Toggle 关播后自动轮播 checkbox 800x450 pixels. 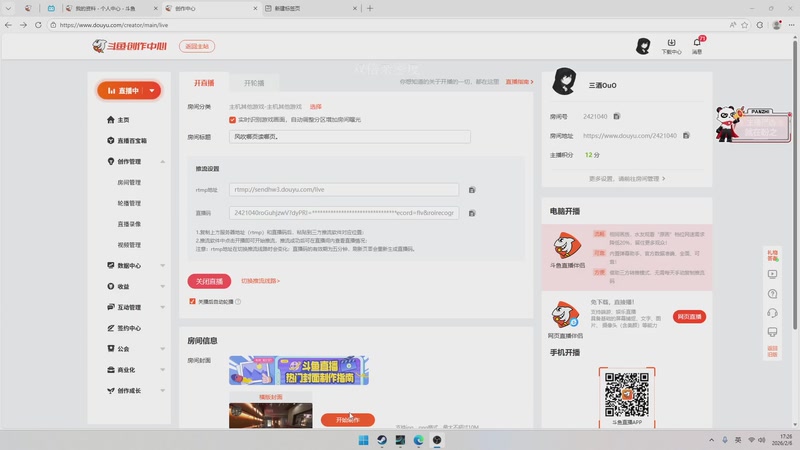coord(192,302)
